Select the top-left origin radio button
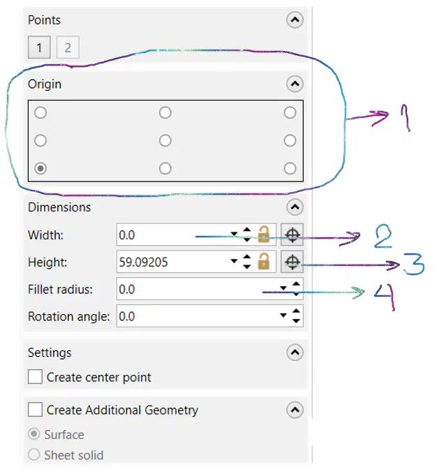 pos(40,112)
